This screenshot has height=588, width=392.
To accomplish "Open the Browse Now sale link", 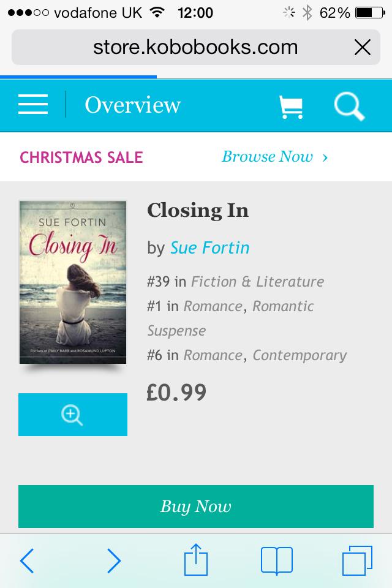I will [x=274, y=157].
